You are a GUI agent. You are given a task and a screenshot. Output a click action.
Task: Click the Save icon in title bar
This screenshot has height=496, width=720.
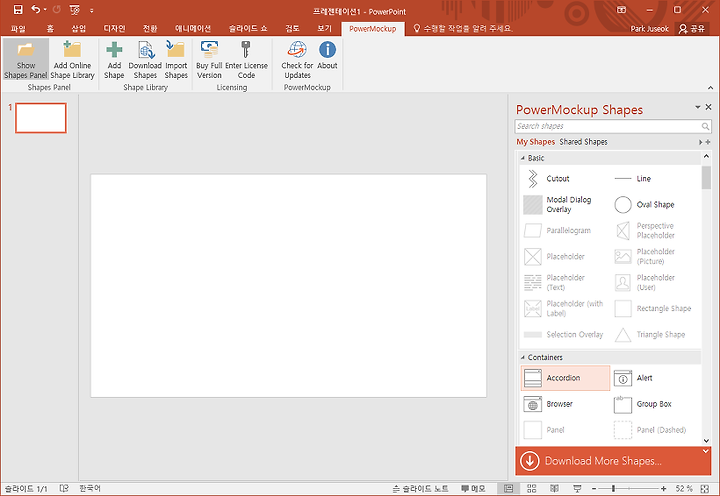pos(18,10)
